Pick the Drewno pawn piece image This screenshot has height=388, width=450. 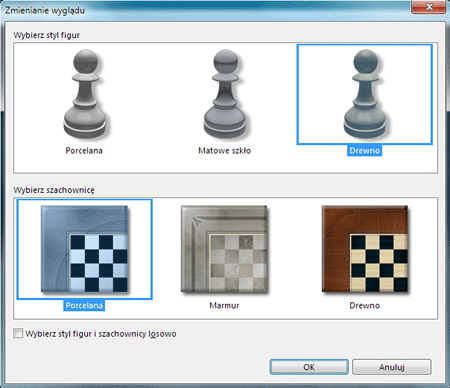[x=365, y=94]
